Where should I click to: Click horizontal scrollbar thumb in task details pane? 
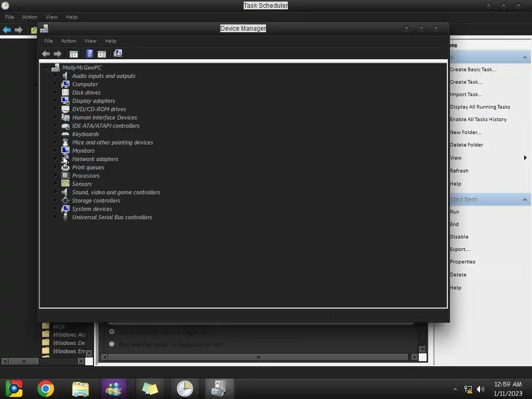pos(259,357)
